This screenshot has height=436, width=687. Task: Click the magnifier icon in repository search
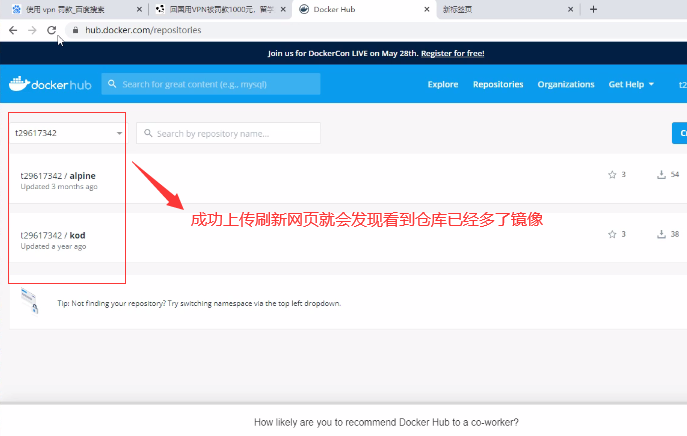148,133
